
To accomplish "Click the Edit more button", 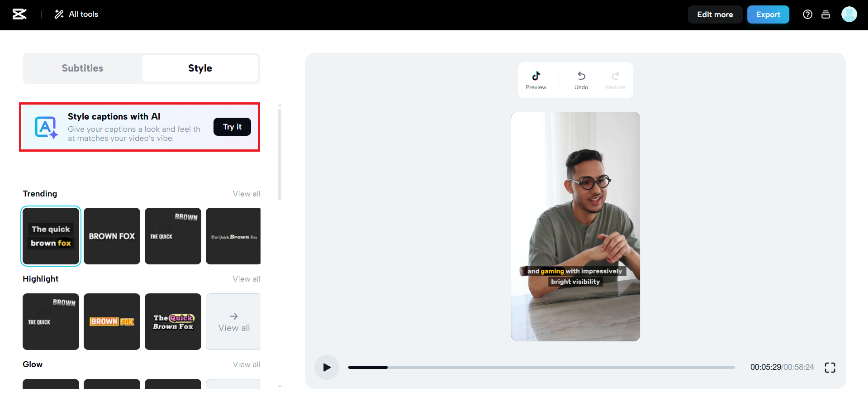I will coord(715,14).
